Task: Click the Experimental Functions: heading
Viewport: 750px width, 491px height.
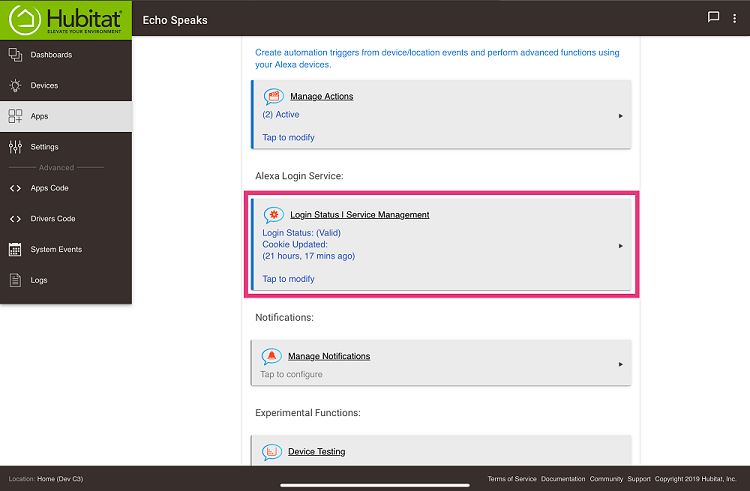Action: pos(308,413)
